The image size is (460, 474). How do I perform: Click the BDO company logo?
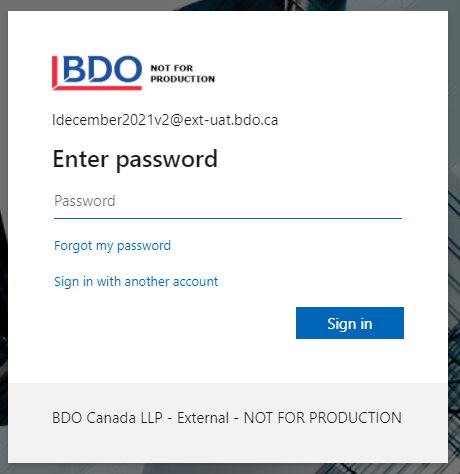97,73
